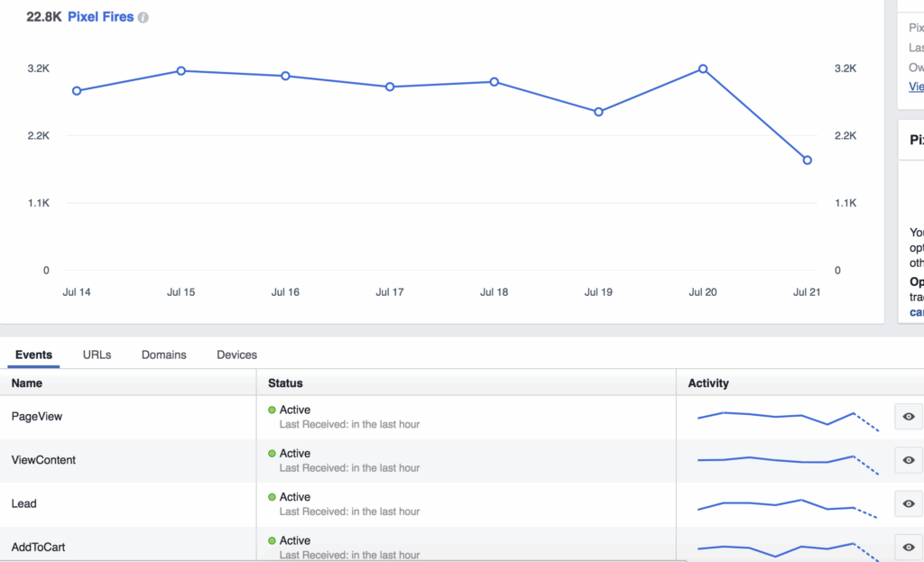The width and height of the screenshot is (924, 562).
Task: Click the Status column header
Action: coord(285,383)
